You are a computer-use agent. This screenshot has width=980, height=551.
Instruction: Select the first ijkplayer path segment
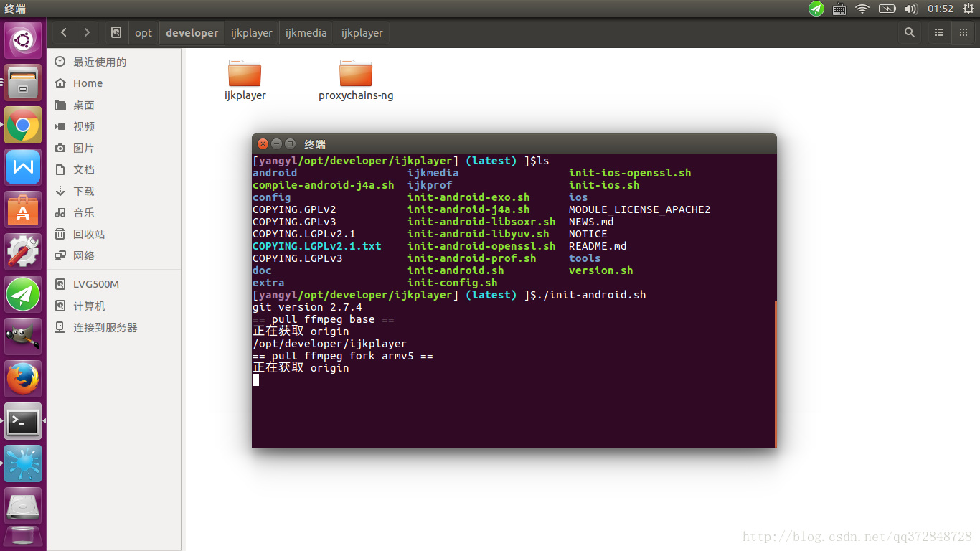coord(251,32)
